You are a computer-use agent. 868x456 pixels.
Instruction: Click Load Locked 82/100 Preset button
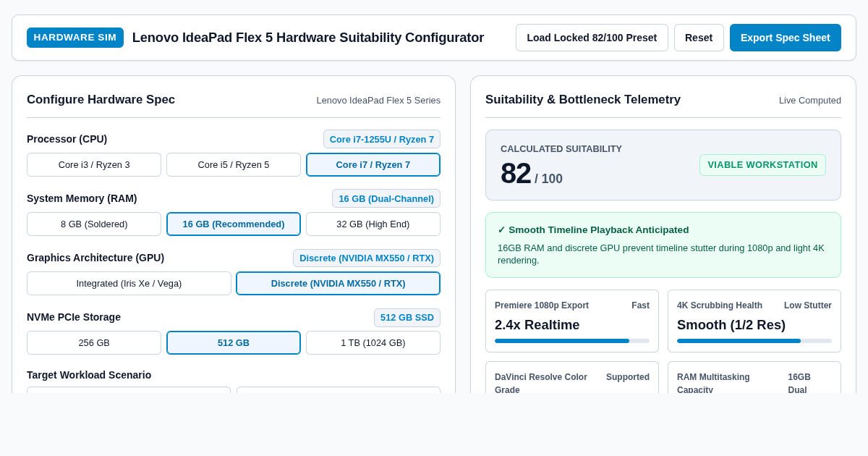[x=592, y=38]
